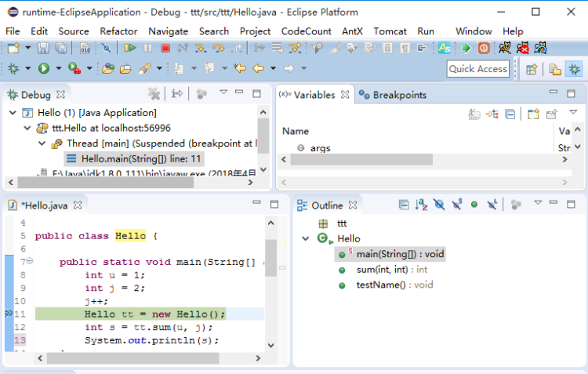Click the green Run launch button
The image size is (588, 374).
coord(44,69)
